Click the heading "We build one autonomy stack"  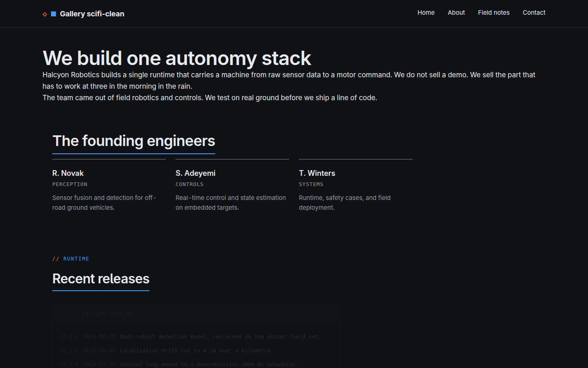(x=177, y=58)
